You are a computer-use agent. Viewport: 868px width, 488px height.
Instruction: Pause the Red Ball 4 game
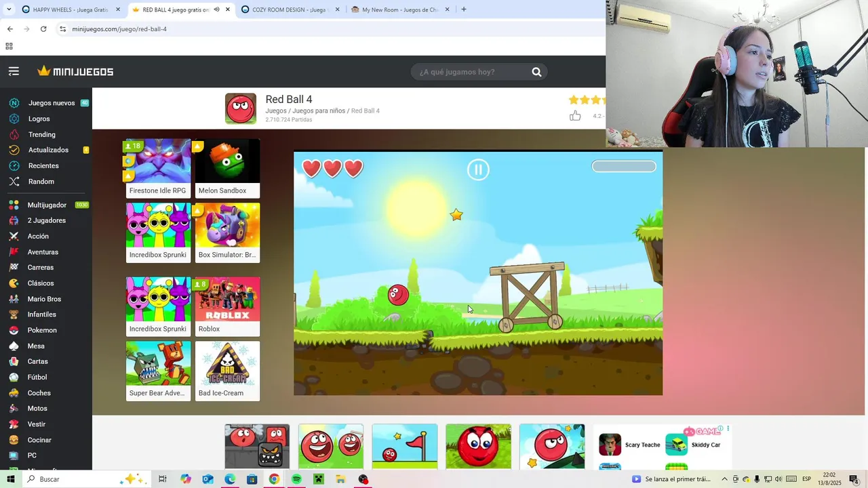478,169
